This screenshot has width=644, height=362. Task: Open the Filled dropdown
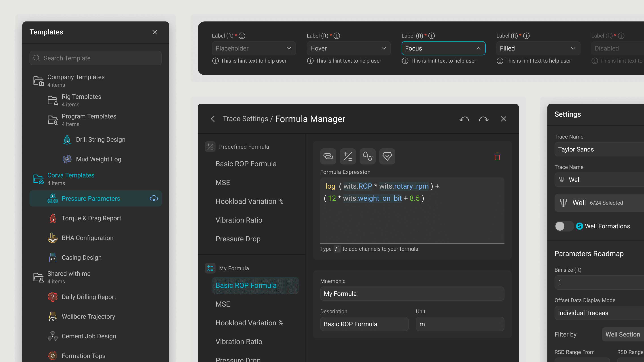[538, 48]
